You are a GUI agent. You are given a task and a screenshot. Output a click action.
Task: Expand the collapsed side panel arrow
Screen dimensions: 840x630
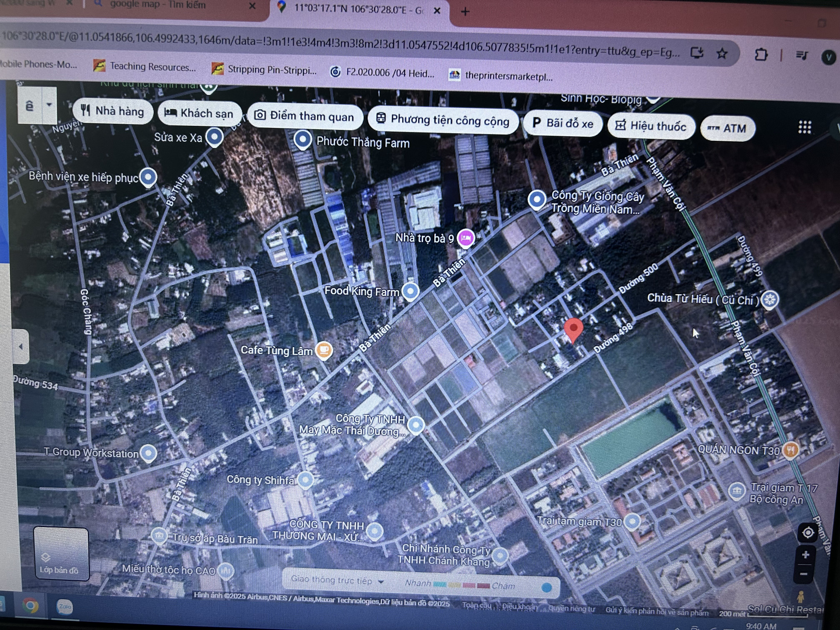click(21, 346)
